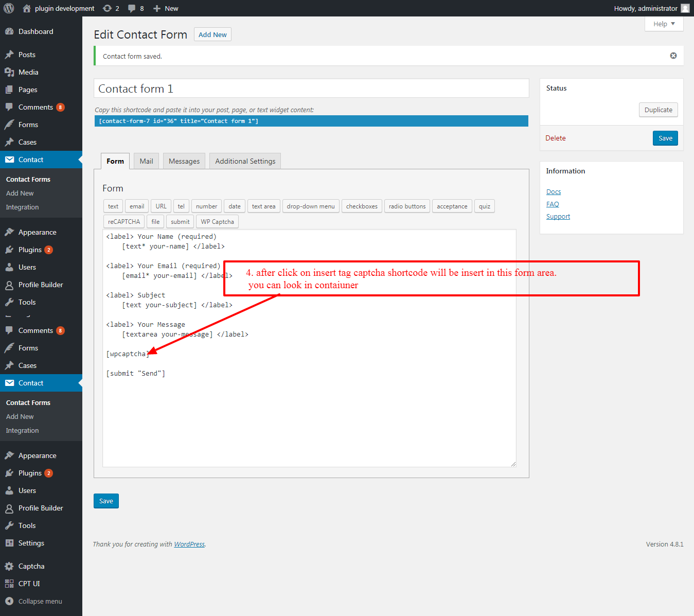
Task: Expand the Help dropdown
Action: click(x=664, y=24)
